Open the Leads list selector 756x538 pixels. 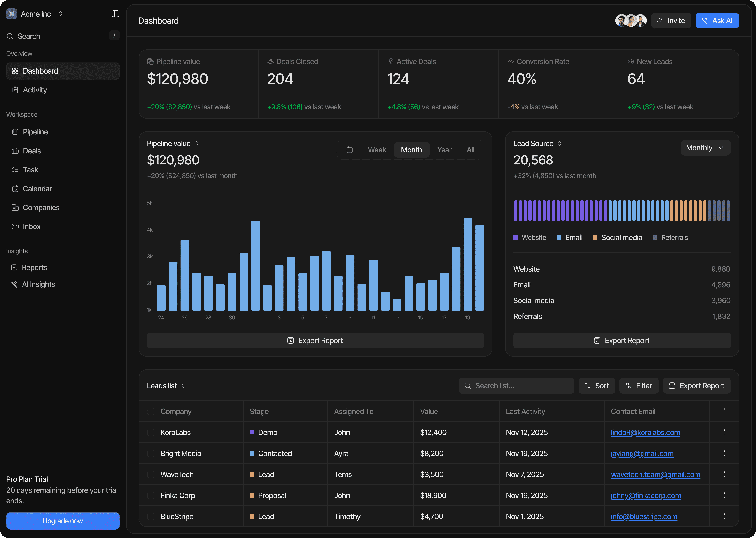tap(166, 386)
